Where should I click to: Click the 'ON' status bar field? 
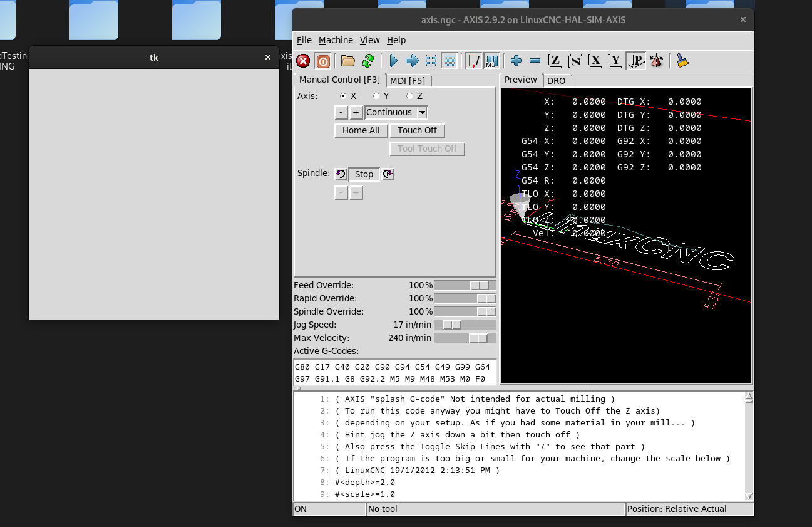[x=329, y=509]
